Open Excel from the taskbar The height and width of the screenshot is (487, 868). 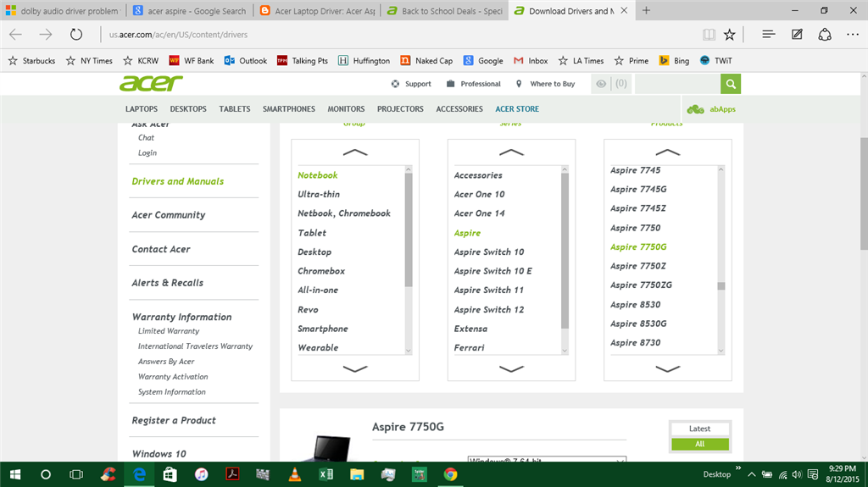pyautogui.click(x=326, y=474)
